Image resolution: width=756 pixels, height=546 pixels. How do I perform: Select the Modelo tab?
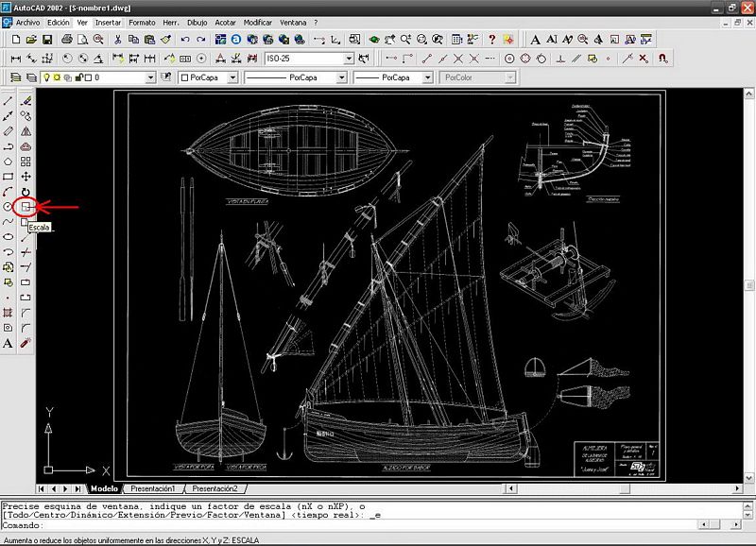(104, 488)
